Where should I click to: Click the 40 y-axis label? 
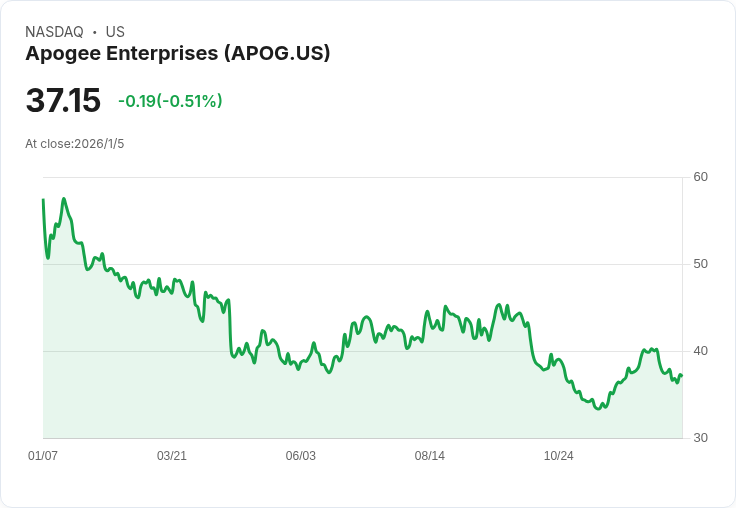(x=701, y=351)
